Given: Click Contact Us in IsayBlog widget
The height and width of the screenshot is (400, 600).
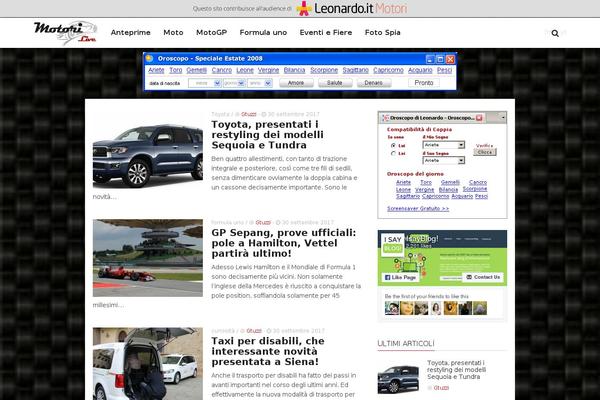Looking at the screenshot, I should click(483, 277).
